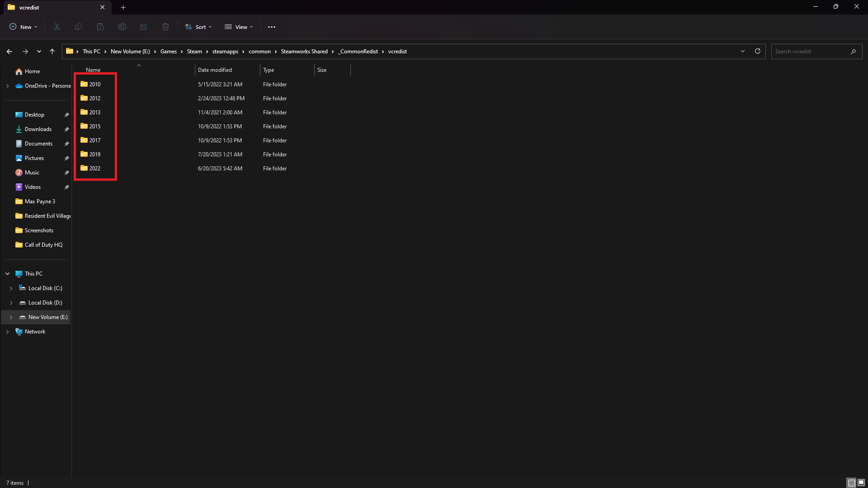Open the 2015 folder
This screenshot has width=868, height=488.
94,127
